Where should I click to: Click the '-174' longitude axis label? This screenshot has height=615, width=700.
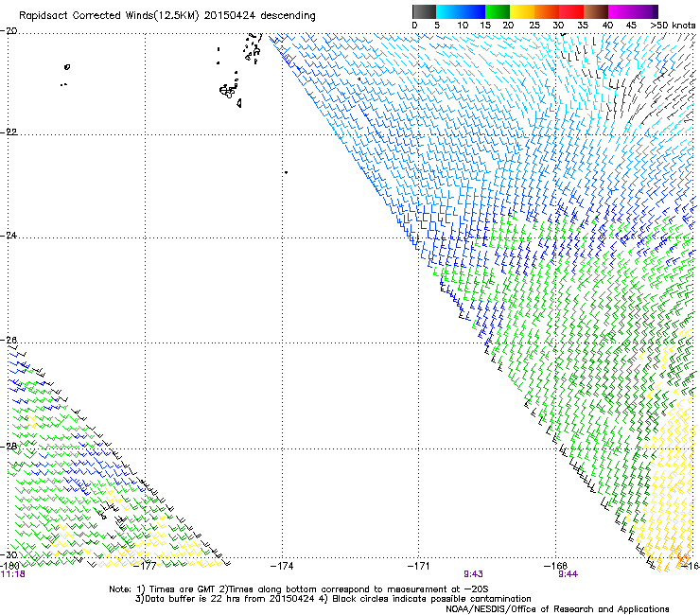(282, 566)
